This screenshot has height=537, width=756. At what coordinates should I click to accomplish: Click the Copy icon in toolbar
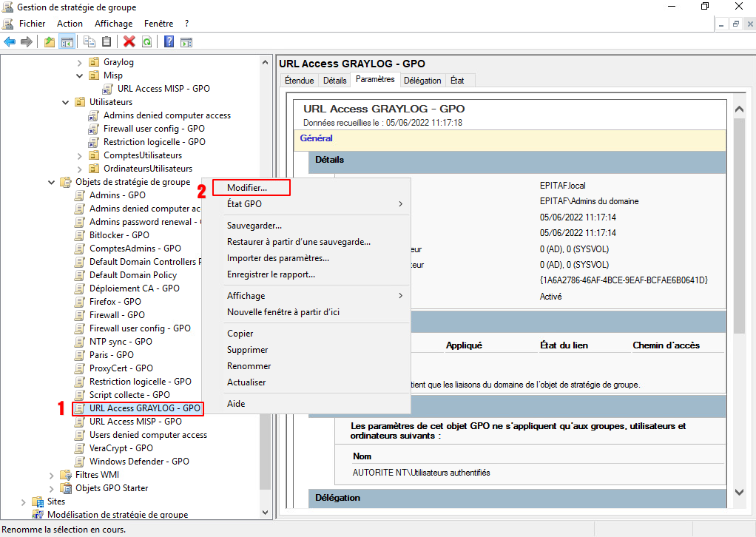(90, 42)
